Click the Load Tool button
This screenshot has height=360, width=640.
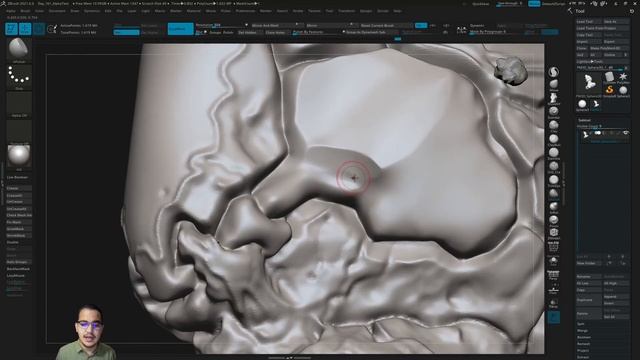pos(589,22)
